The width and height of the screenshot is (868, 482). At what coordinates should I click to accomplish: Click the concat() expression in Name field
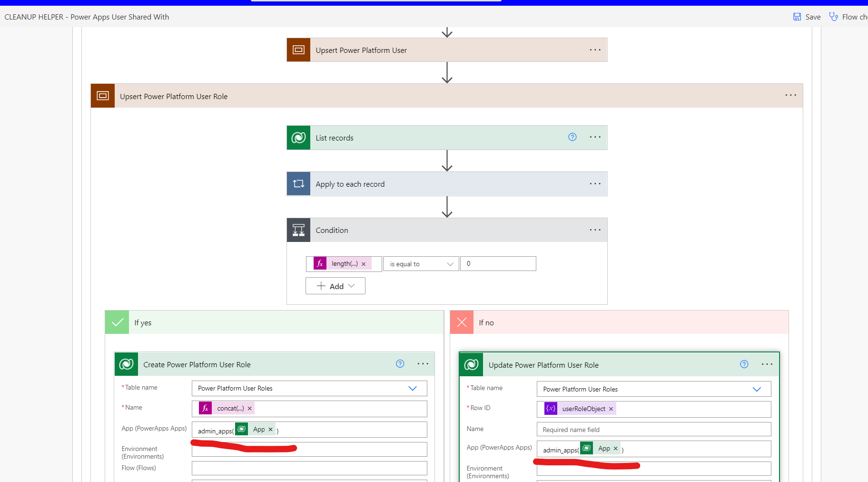230,408
